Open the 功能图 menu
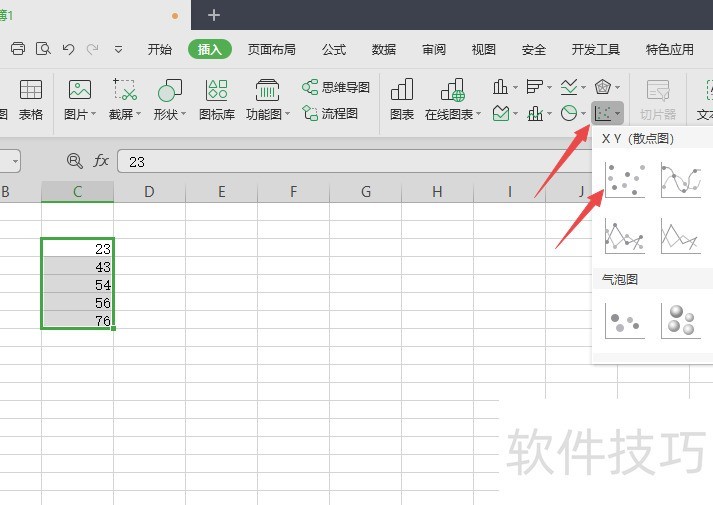The width and height of the screenshot is (713, 505). (x=267, y=100)
